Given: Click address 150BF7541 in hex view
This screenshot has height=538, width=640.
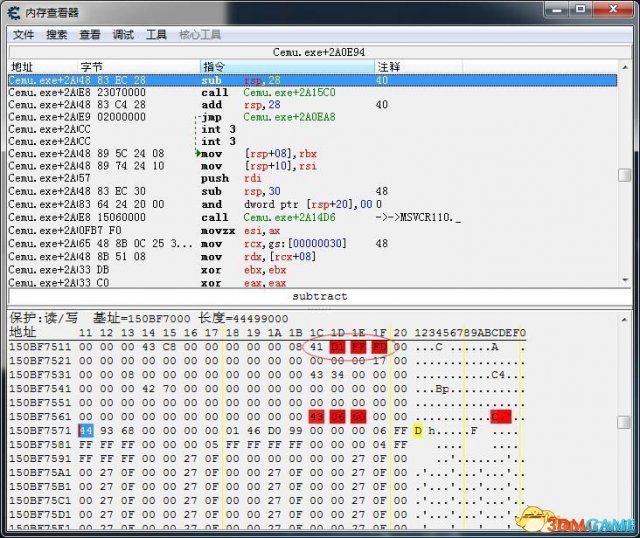Looking at the screenshot, I should click(x=40, y=389).
